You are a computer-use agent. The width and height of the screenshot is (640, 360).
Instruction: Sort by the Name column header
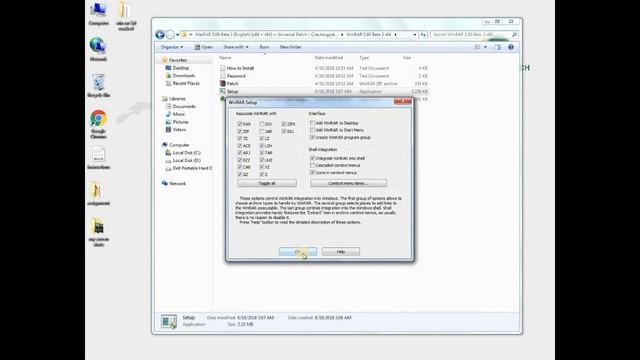click(x=225, y=58)
